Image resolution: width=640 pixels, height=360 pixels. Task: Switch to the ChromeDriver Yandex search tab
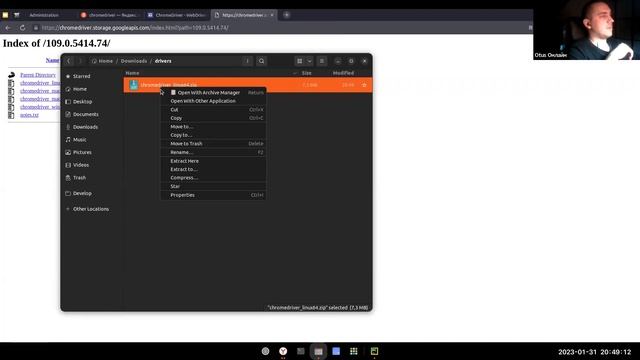coord(110,15)
